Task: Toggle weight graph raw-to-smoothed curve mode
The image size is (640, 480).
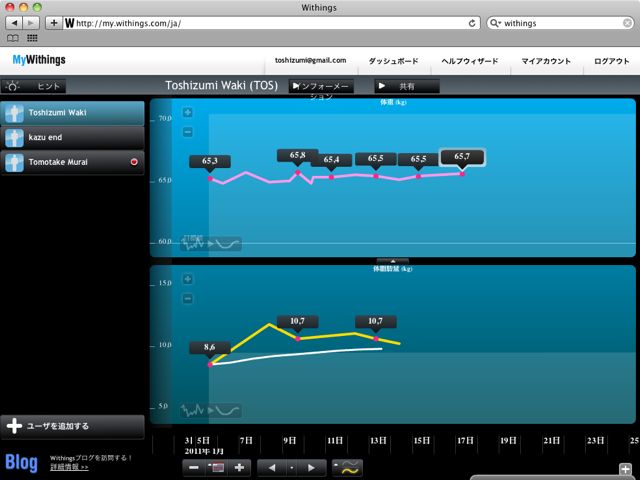Action: [x=211, y=244]
